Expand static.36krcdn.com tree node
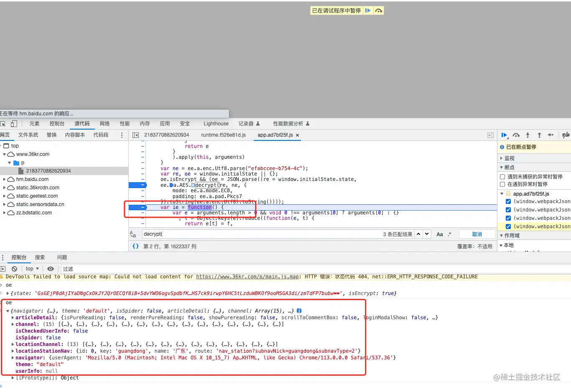Viewport: 571px width, 392px height. pos(5,188)
